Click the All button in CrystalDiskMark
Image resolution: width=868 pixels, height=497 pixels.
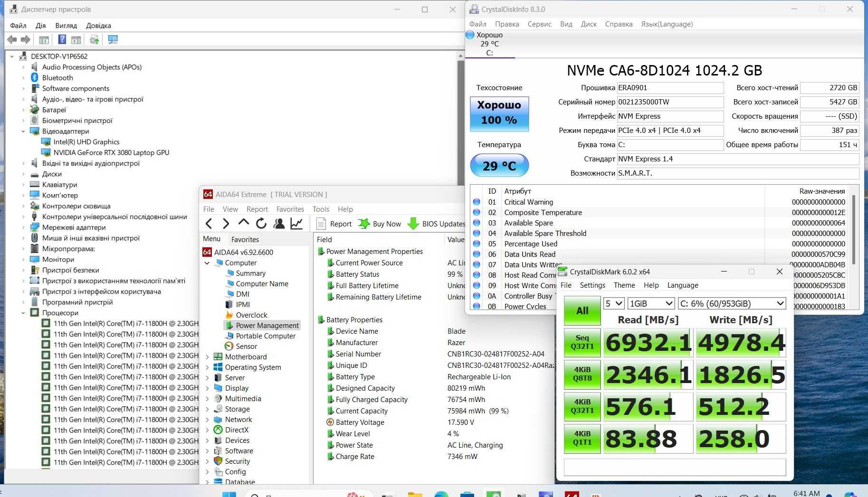pyautogui.click(x=582, y=310)
